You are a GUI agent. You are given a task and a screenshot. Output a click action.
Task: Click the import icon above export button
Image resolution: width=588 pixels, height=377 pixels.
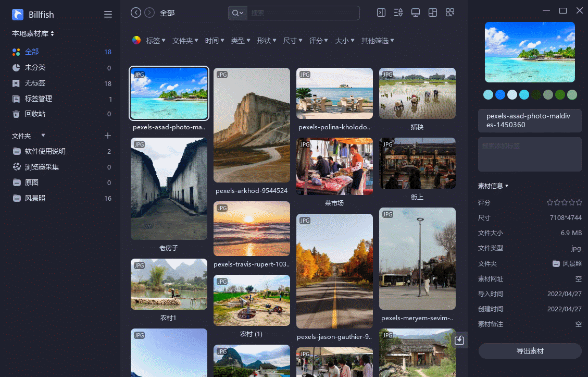click(x=459, y=340)
